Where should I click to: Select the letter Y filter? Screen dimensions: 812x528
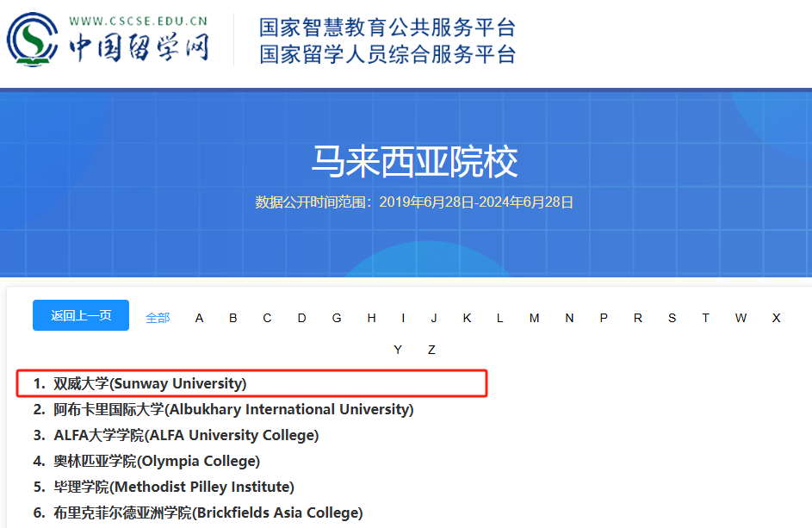coord(398,349)
